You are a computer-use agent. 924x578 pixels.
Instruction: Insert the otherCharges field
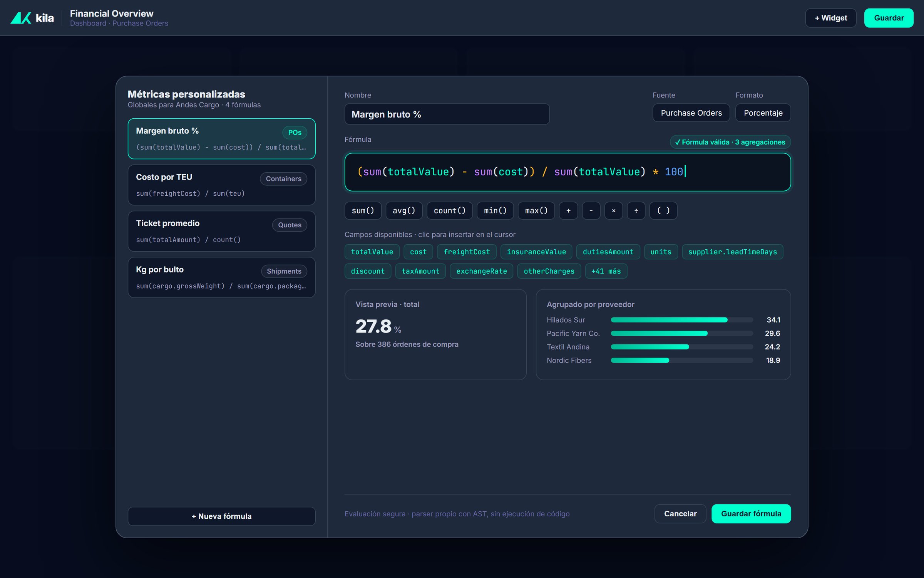549,271
